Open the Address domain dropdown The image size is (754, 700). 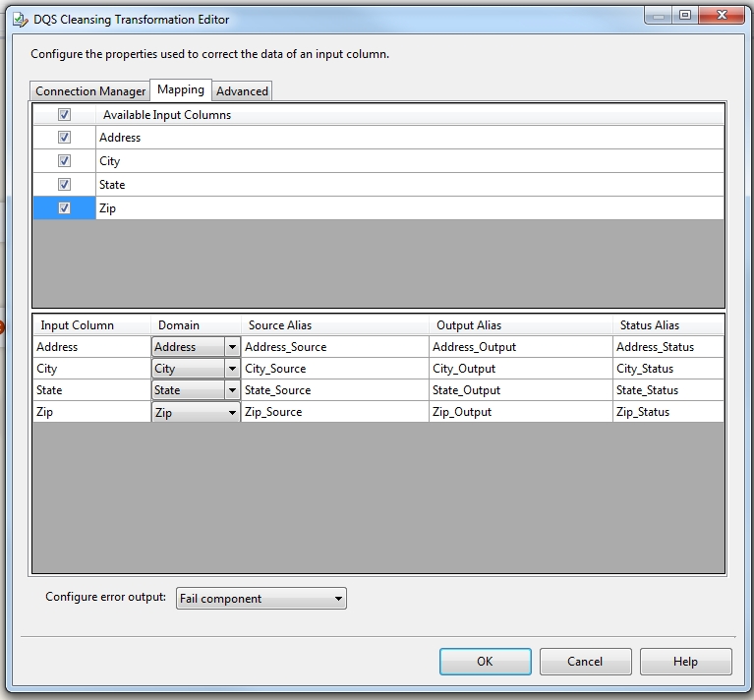tap(232, 347)
